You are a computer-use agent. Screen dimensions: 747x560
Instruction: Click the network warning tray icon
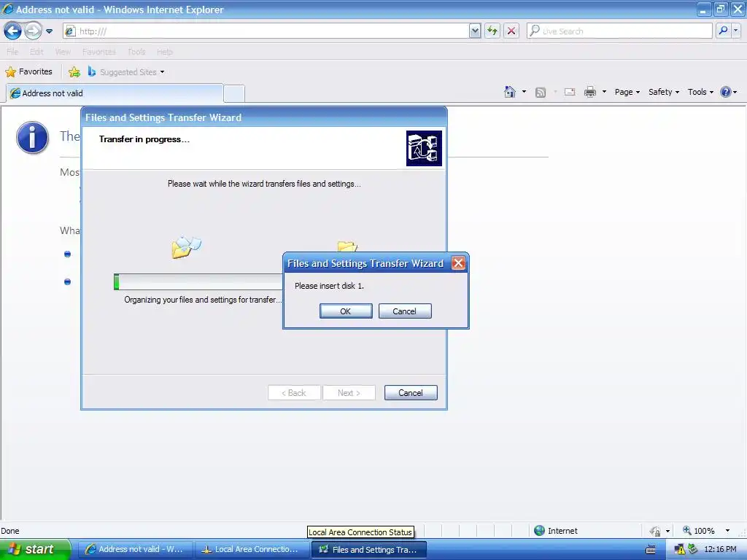click(679, 550)
